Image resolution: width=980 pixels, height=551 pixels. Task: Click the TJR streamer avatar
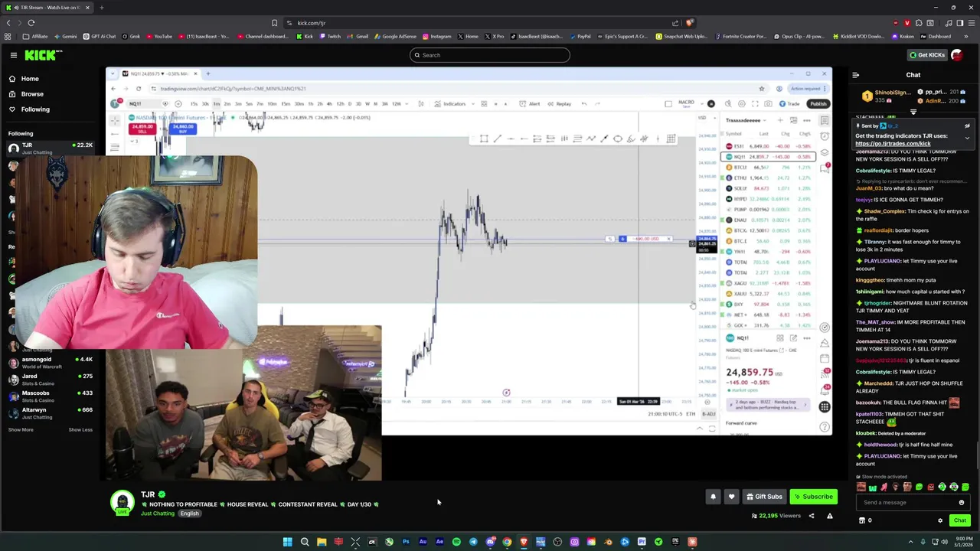tap(122, 502)
